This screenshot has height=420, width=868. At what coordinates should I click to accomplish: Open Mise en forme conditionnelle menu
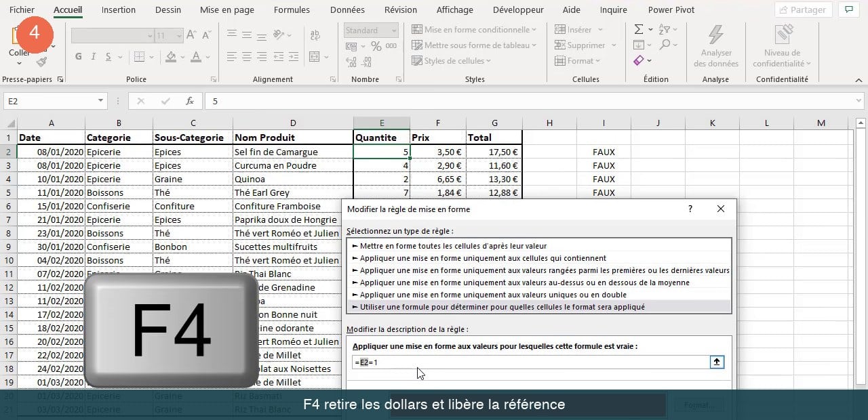click(474, 30)
